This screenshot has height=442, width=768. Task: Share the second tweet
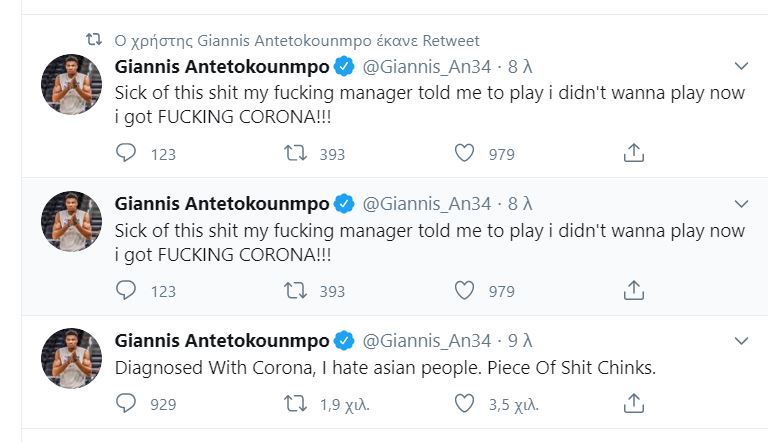pyautogui.click(x=632, y=290)
